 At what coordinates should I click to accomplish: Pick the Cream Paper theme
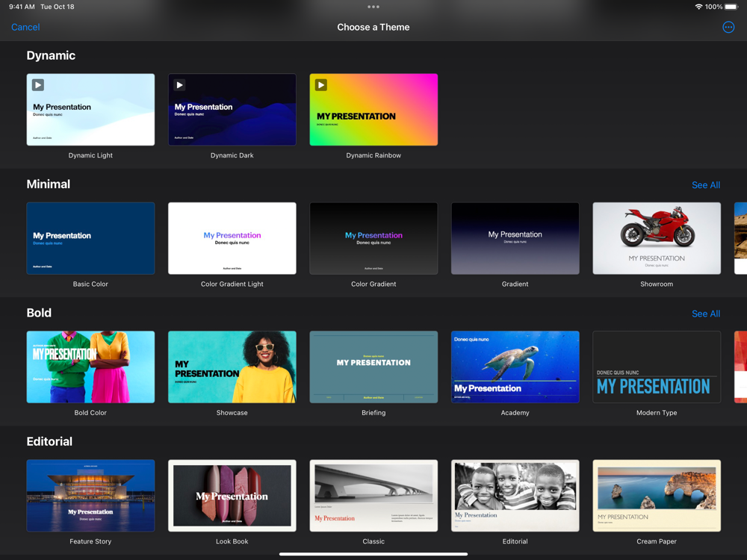point(657,495)
